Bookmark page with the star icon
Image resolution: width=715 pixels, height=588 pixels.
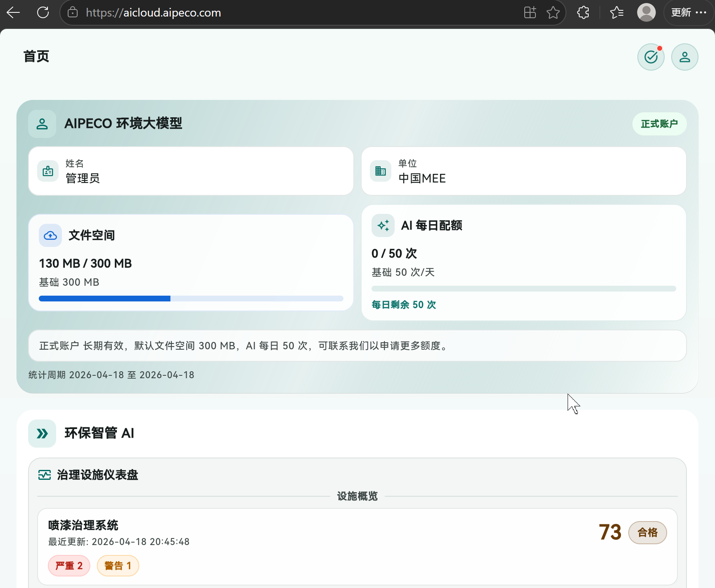(x=553, y=13)
